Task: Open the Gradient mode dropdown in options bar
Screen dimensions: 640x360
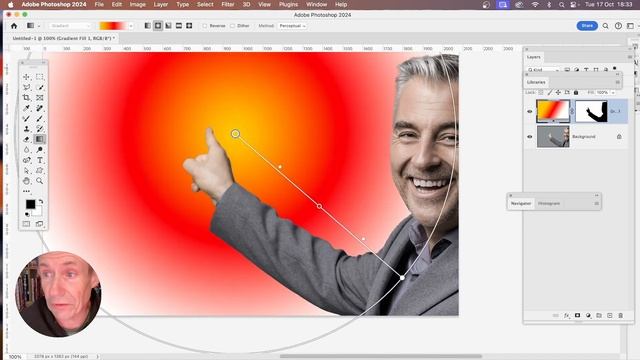Action: tap(70, 26)
